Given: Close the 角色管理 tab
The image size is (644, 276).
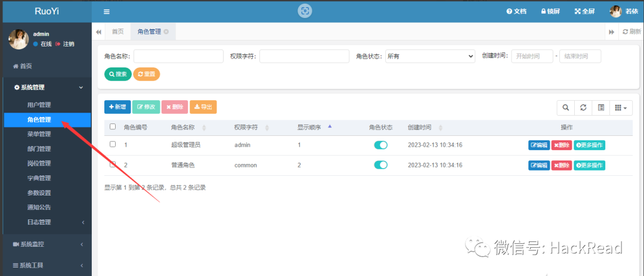Looking at the screenshot, I should [166, 32].
